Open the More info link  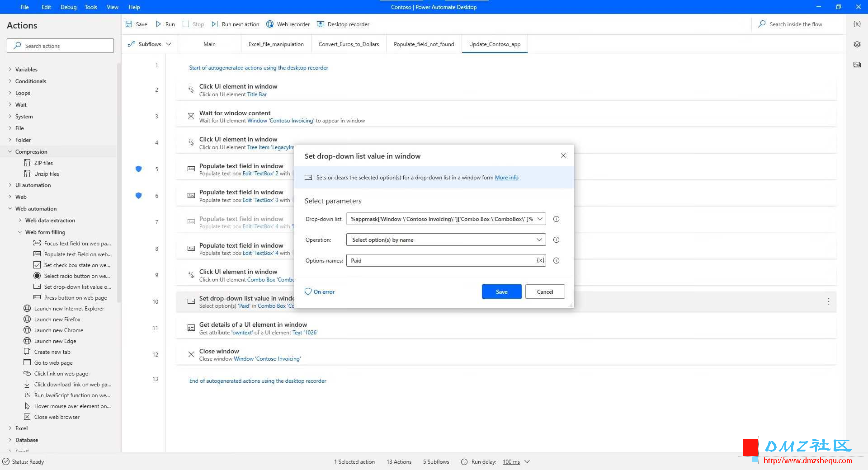(x=506, y=177)
